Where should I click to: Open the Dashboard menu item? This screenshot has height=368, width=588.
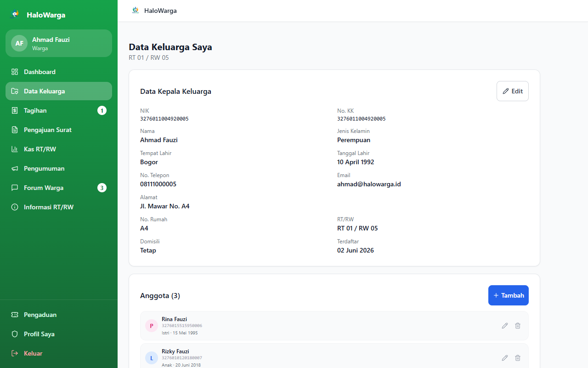click(59, 72)
